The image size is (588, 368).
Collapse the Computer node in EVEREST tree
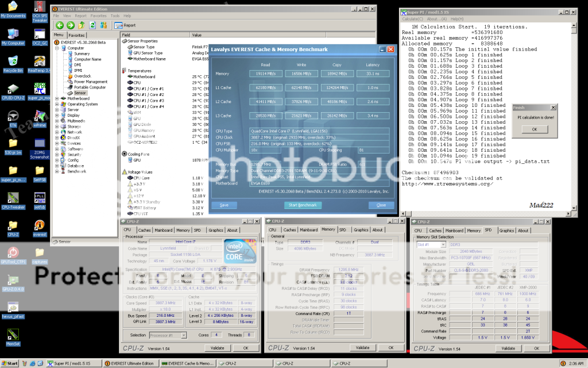56,48
